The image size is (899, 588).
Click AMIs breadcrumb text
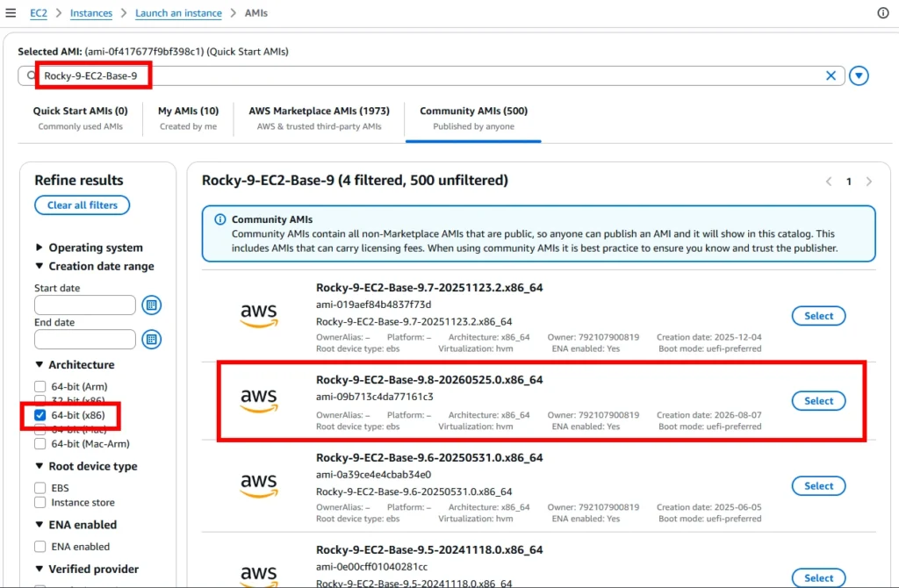coord(255,12)
